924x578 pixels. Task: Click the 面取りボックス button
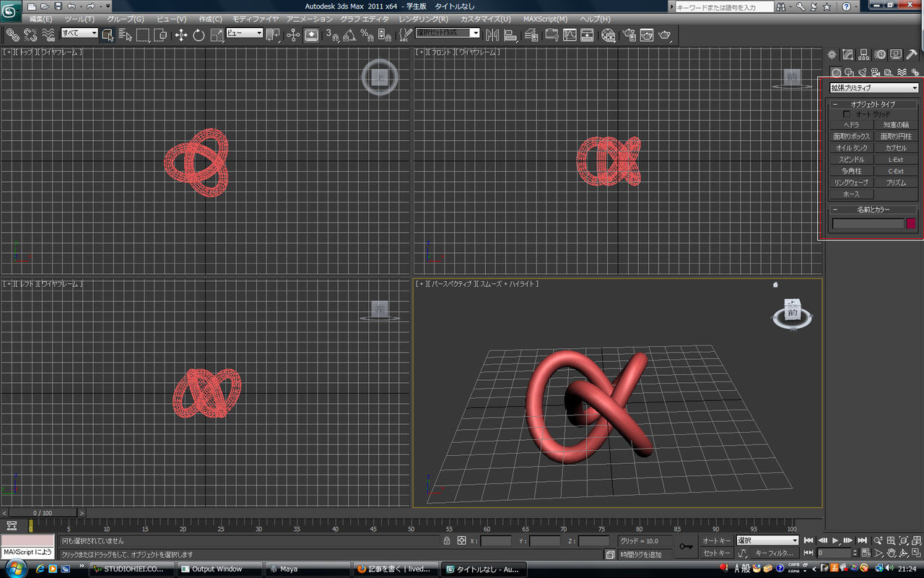852,137
